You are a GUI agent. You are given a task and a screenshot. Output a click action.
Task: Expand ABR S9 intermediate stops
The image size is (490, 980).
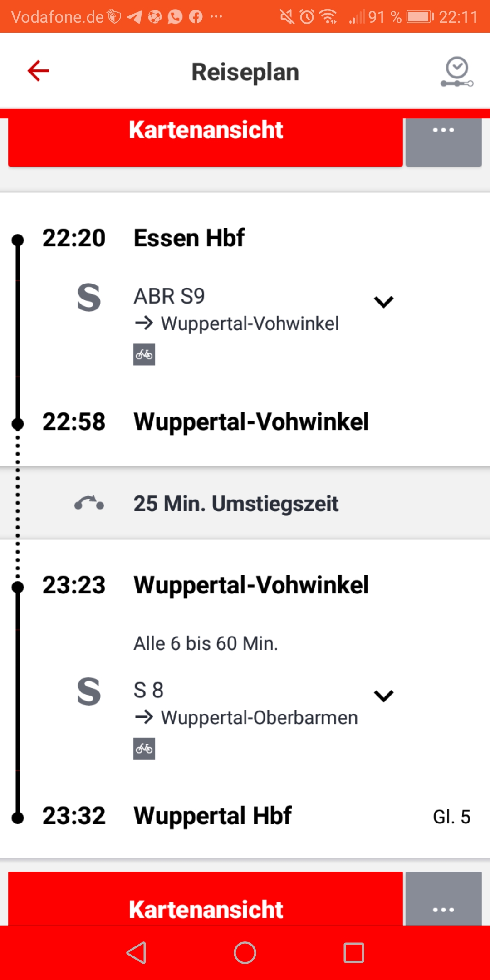click(x=383, y=302)
